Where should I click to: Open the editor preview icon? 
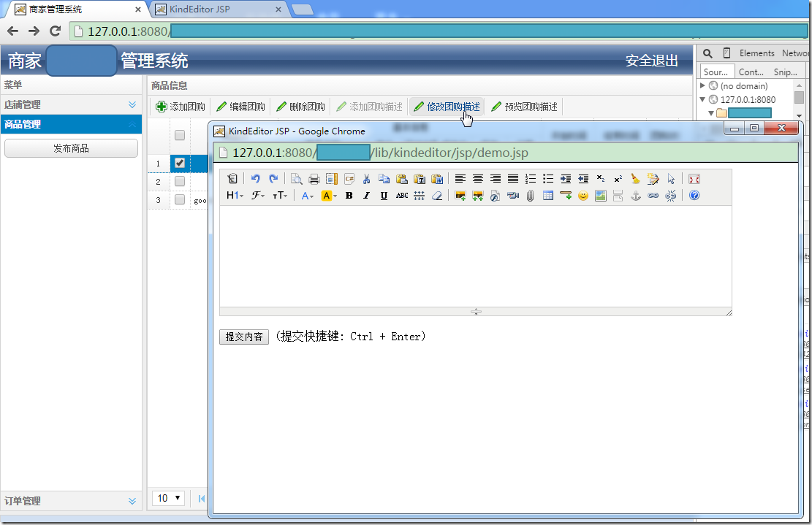[x=296, y=179]
